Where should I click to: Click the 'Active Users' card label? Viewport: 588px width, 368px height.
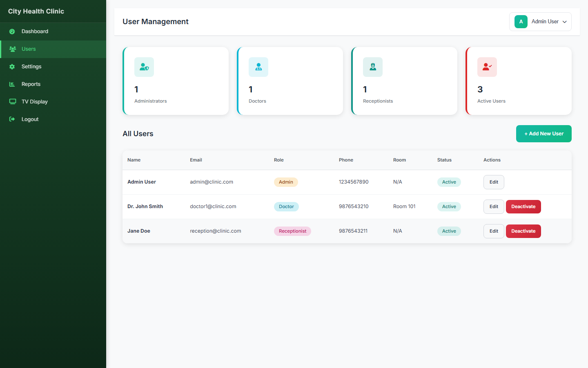(491, 101)
